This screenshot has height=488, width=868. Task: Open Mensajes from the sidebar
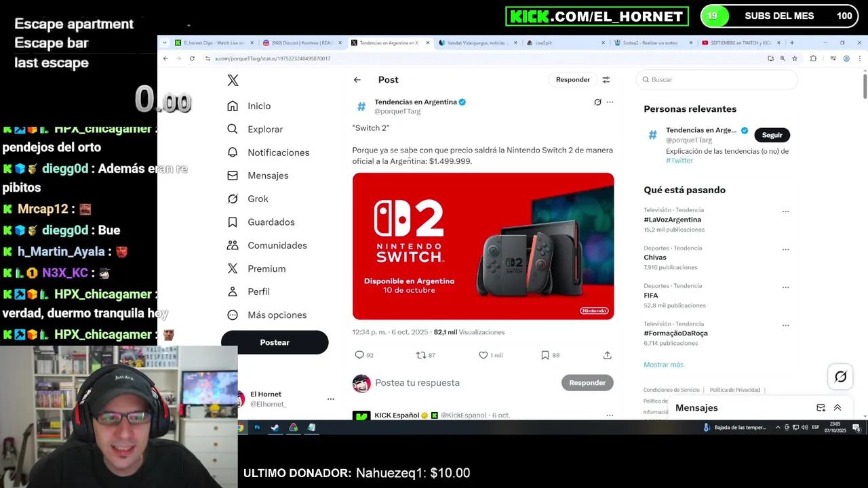pyautogui.click(x=258, y=176)
